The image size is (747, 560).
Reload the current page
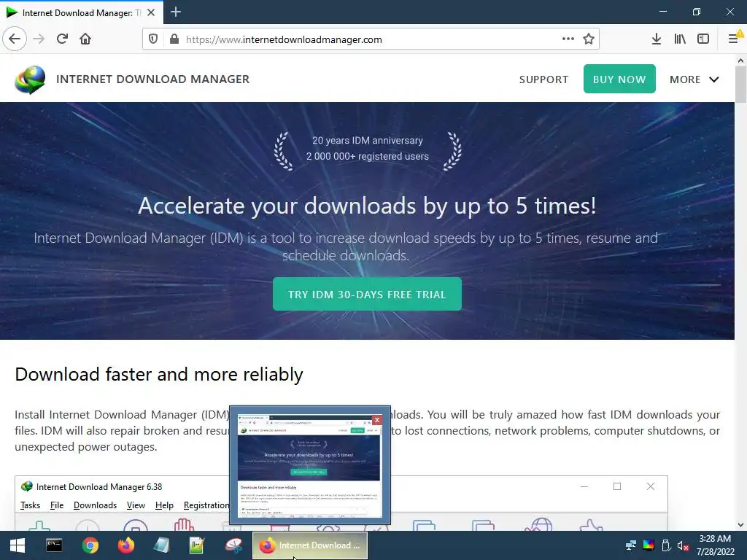click(62, 39)
